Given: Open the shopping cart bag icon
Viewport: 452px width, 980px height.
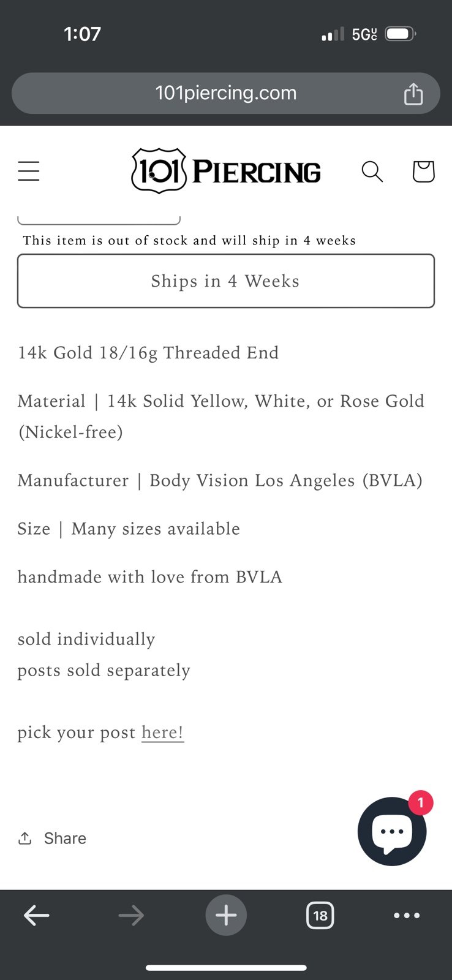Looking at the screenshot, I should pyautogui.click(x=423, y=171).
